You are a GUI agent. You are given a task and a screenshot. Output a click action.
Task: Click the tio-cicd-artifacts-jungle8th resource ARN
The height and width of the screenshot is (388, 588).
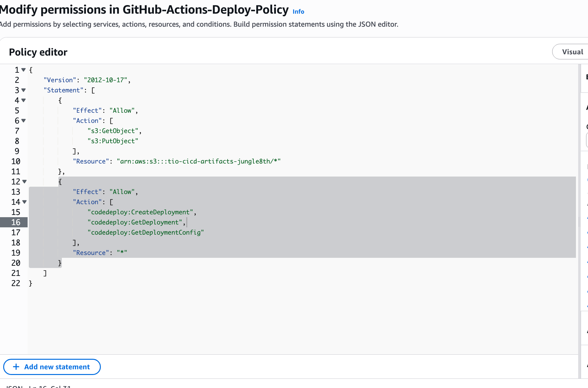click(x=199, y=161)
